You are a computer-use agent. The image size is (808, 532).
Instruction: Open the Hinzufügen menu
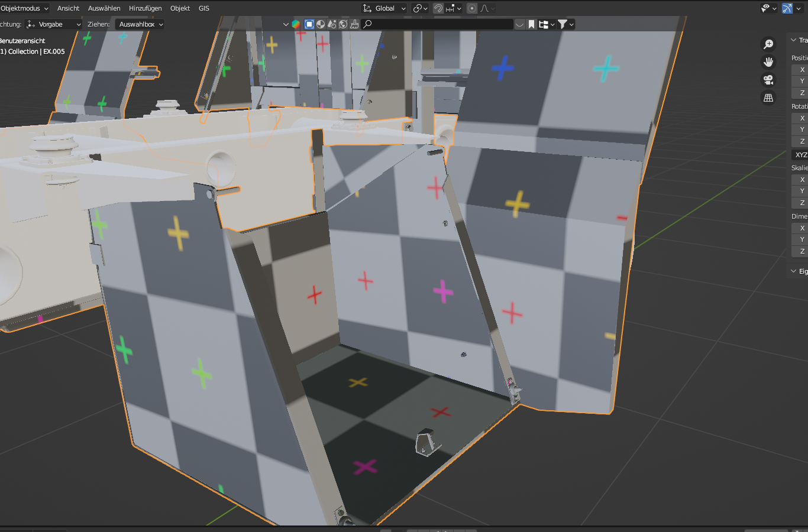click(145, 8)
